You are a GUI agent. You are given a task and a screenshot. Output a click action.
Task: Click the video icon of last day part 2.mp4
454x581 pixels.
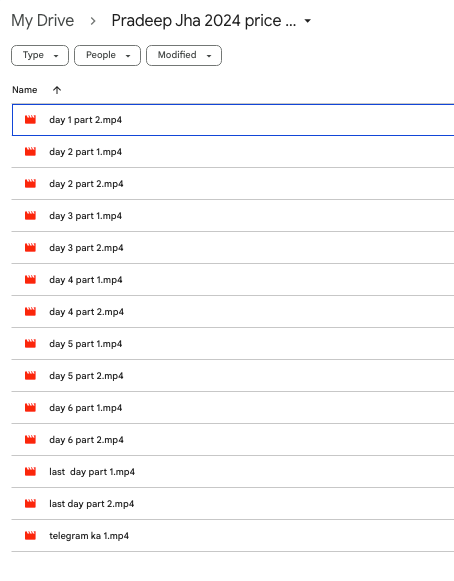pyautogui.click(x=30, y=504)
